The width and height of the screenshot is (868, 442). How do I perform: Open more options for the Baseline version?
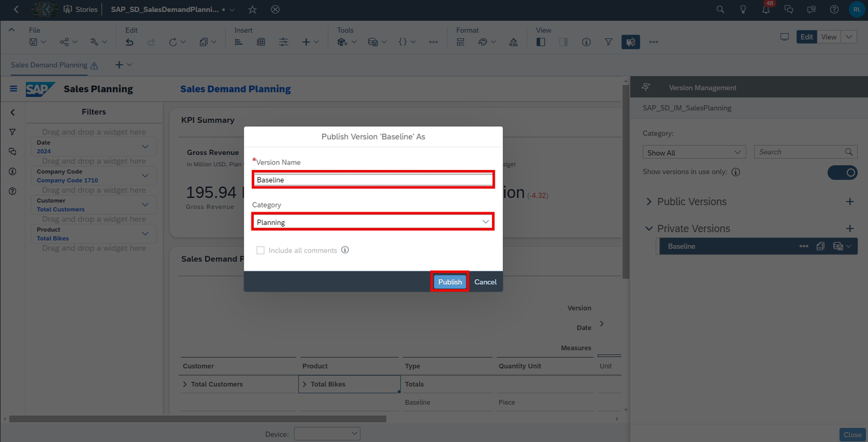[x=804, y=246]
